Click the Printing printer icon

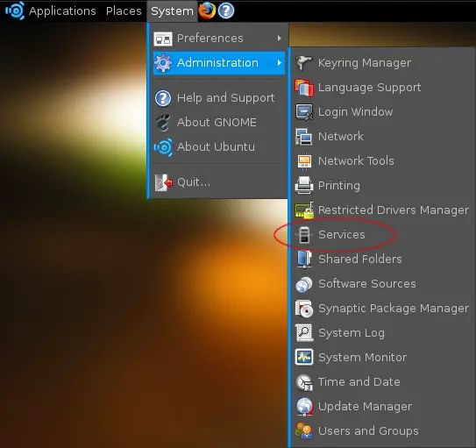[304, 186]
